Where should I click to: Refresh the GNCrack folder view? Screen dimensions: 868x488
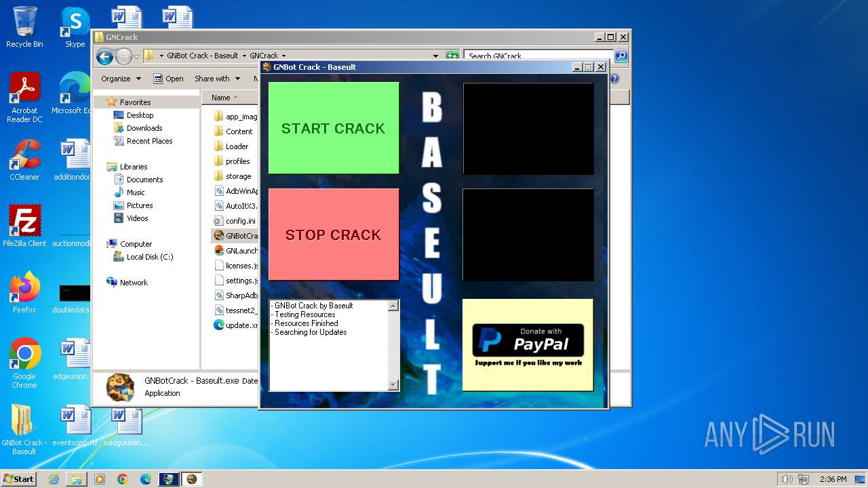(452, 56)
